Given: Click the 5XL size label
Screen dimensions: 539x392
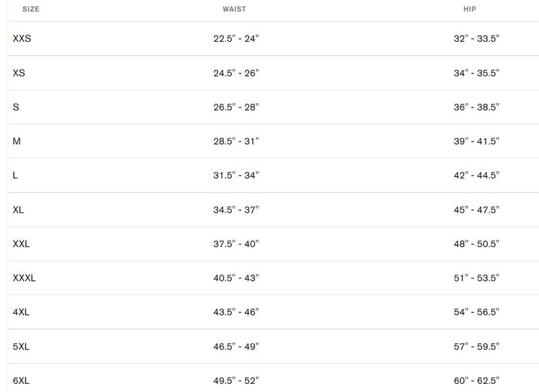Looking at the screenshot, I should coord(21,346).
